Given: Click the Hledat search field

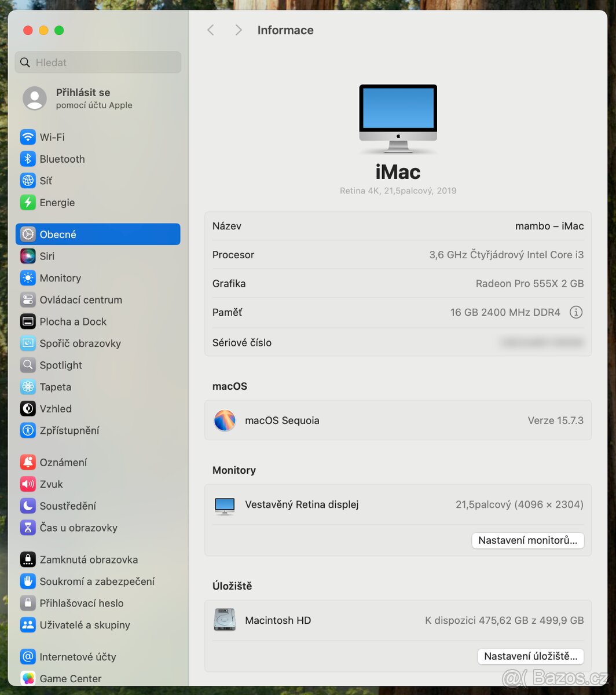Looking at the screenshot, I should (x=98, y=62).
